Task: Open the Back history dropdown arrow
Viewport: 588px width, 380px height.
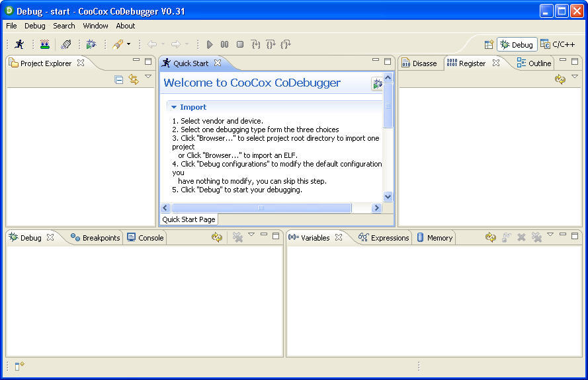Action: click(163, 44)
